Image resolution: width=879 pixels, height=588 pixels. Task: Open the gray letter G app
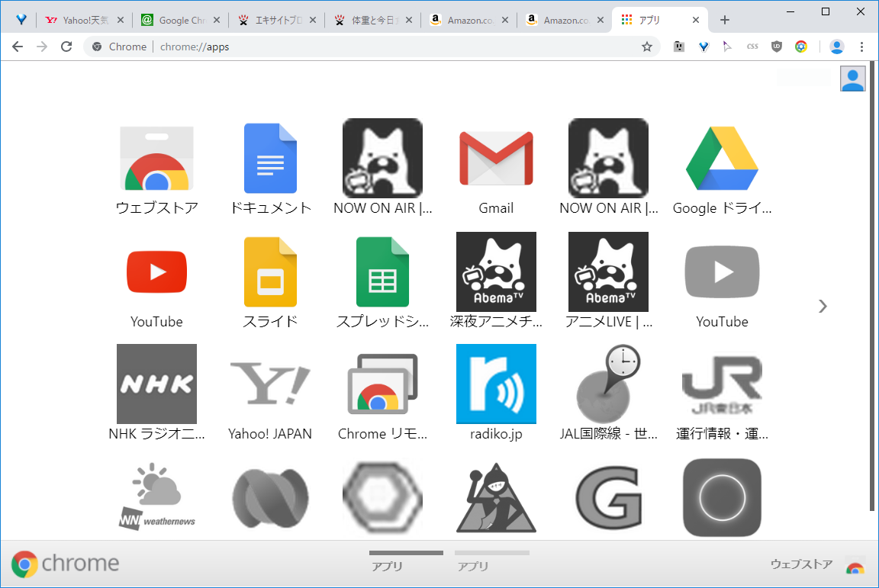tap(608, 498)
